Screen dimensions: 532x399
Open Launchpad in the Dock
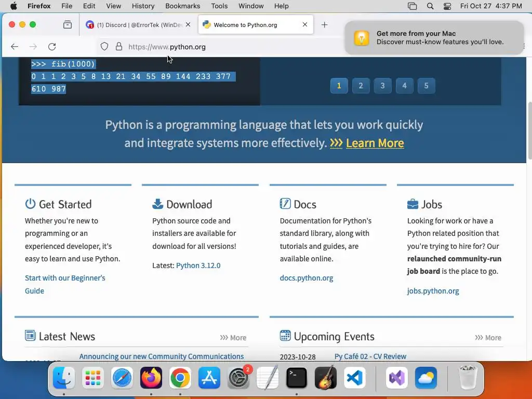[x=93, y=378]
